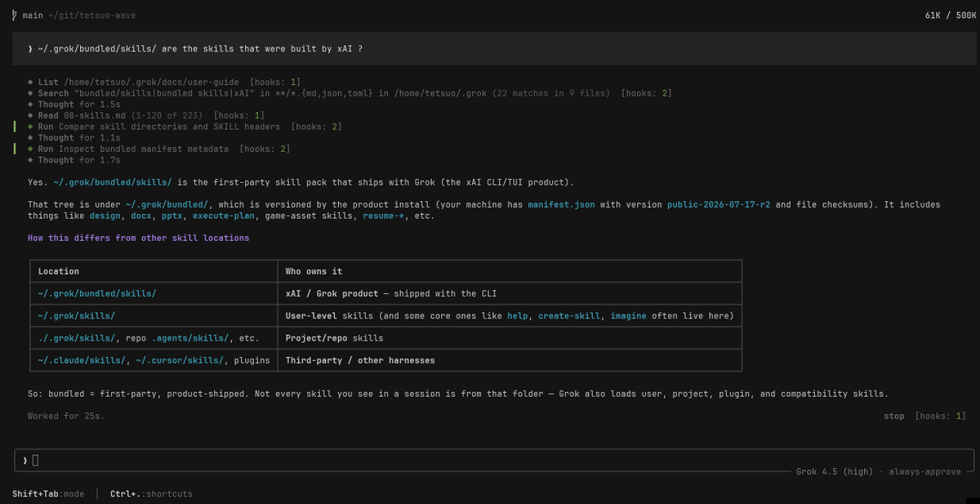Click the Run Inspect bundled manifest row
Viewport: 980px width, 504px height.
click(x=159, y=149)
